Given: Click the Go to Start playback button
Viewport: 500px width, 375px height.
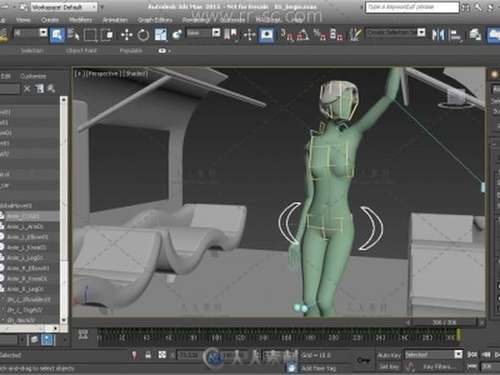Looking at the screenshot, I should click(x=472, y=355).
